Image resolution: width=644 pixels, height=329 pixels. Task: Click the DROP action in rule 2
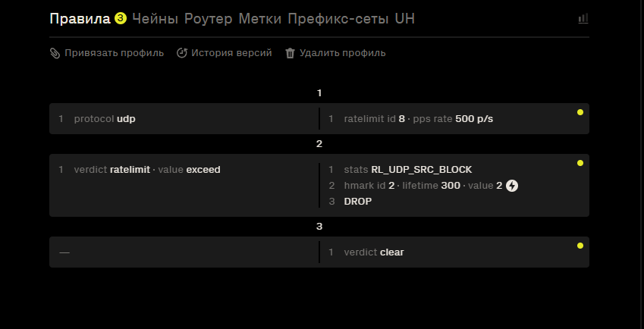pyautogui.click(x=358, y=202)
